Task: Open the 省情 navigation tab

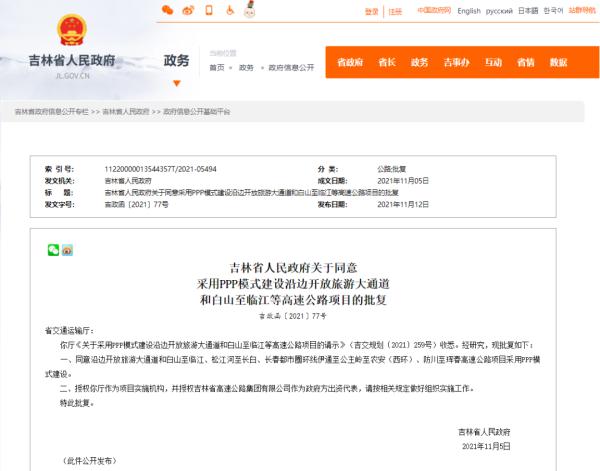Action: pyautogui.click(x=526, y=62)
